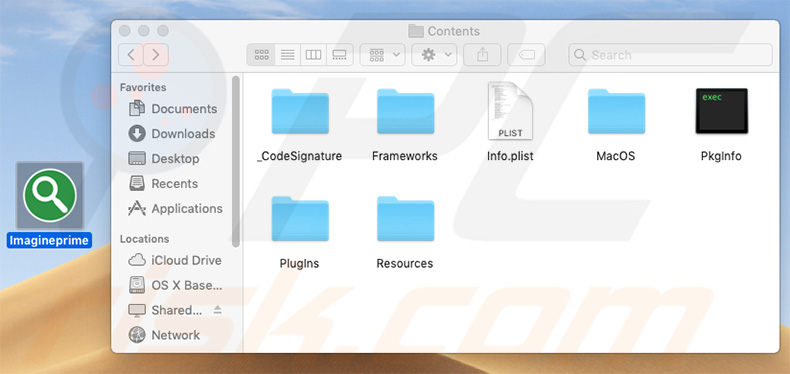This screenshot has width=790, height=374.
Task: Switch to column view
Action: [313, 55]
